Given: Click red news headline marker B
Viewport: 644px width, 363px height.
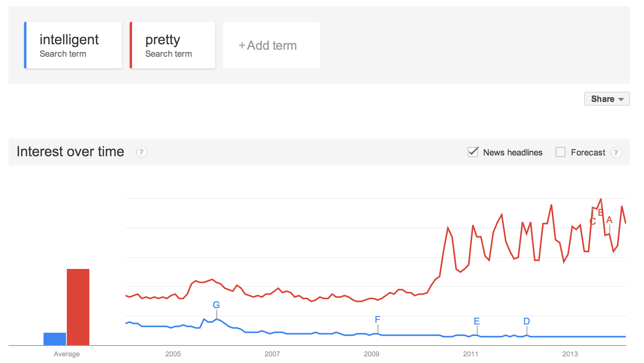Looking at the screenshot, I should [600, 213].
